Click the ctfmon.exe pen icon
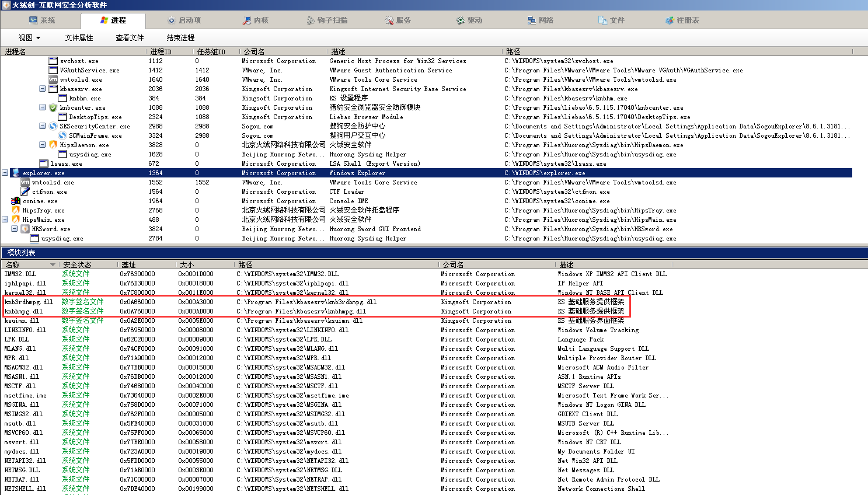The width and height of the screenshot is (868, 495). pos(25,191)
